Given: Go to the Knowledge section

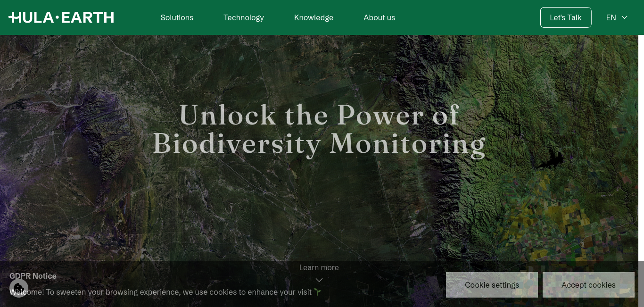Looking at the screenshot, I should pos(314,17).
